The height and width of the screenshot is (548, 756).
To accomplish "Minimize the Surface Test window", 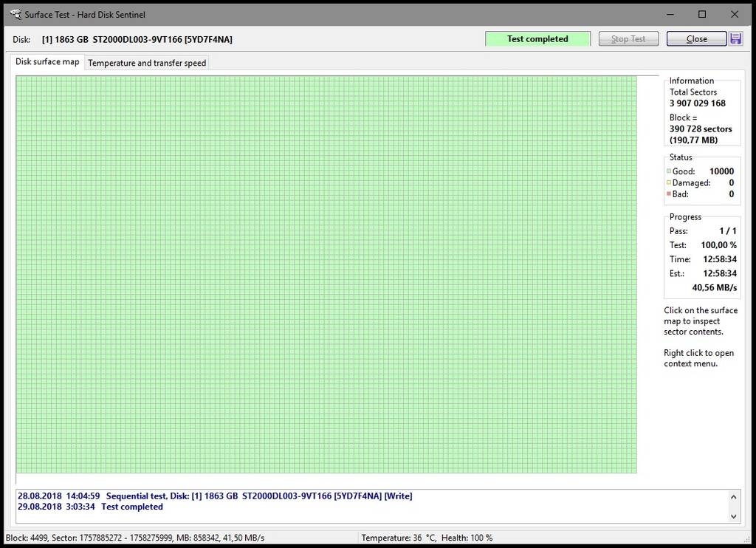I will pyautogui.click(x=670, y=15).
